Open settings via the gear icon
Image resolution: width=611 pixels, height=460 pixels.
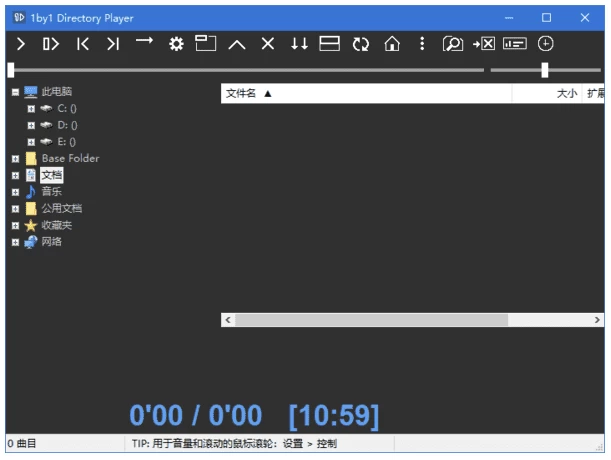176,44
